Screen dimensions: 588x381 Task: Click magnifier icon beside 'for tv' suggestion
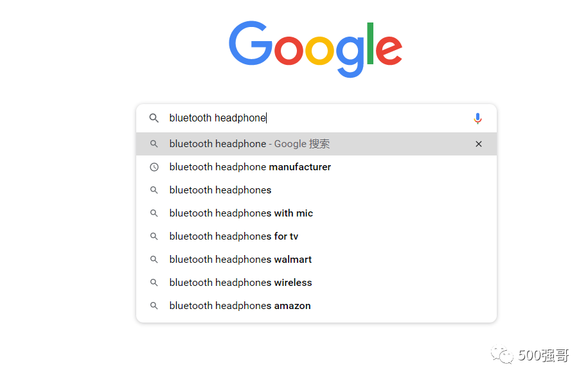154,236
